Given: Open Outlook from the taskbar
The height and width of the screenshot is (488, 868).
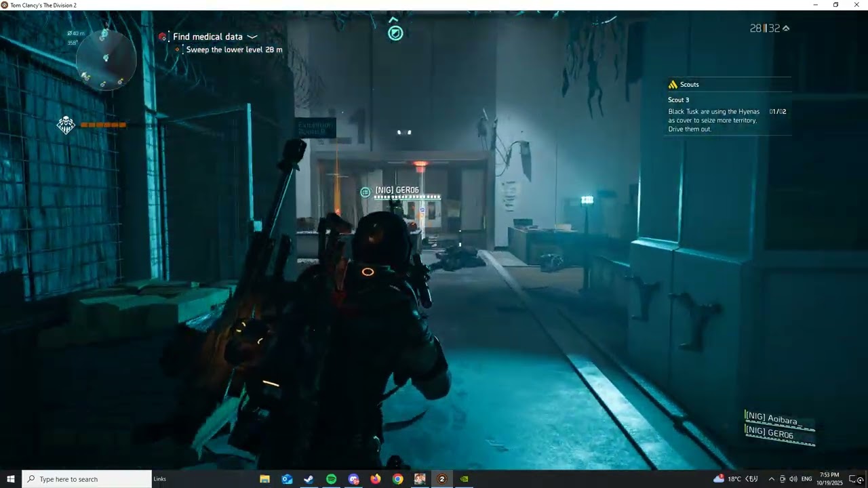Looking at the screenshot, I should 287,479.
